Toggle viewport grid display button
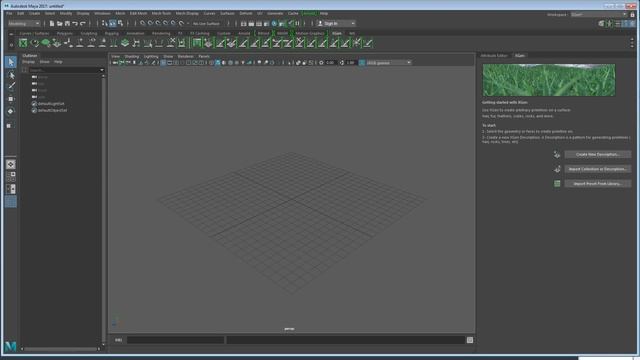The width and height of the screenshot is (640, 360). [x=163, y=63]
